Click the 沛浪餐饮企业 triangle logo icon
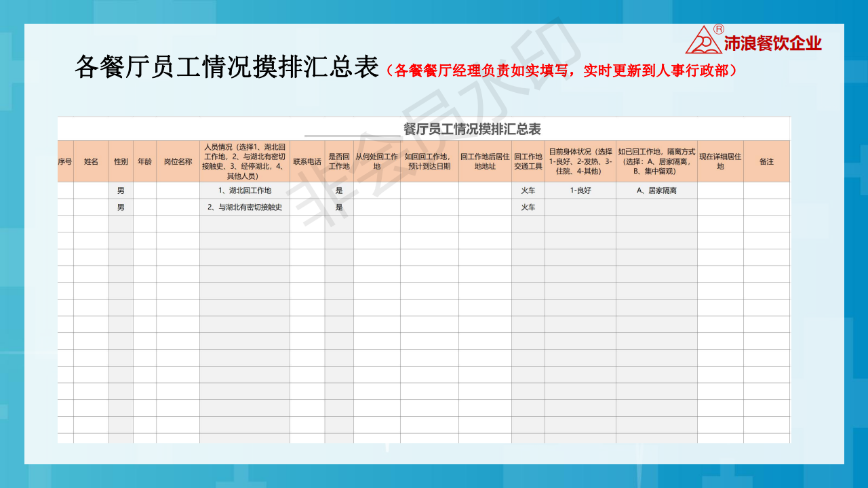 point(704,39)
